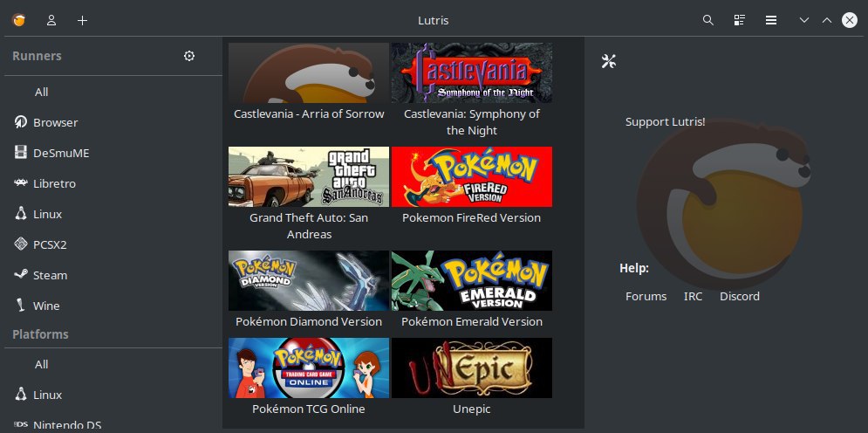Click the 'Pokémon Diamond Version' title

[309, 322]
